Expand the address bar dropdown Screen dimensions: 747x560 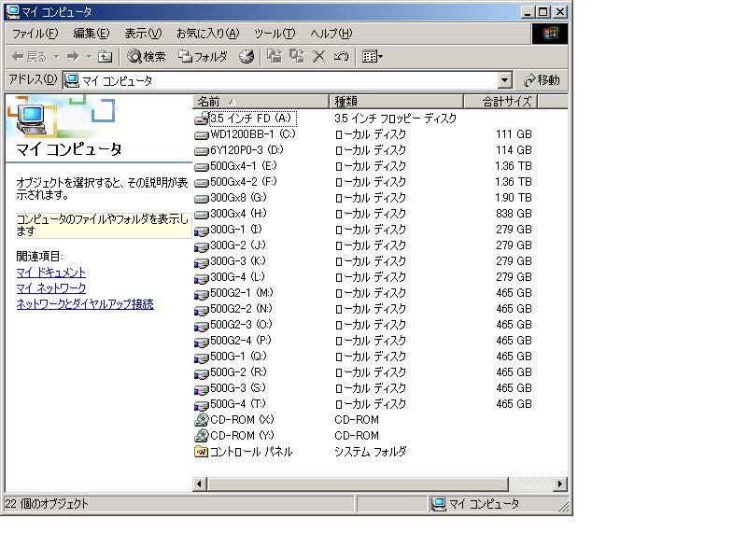point(504,80)
